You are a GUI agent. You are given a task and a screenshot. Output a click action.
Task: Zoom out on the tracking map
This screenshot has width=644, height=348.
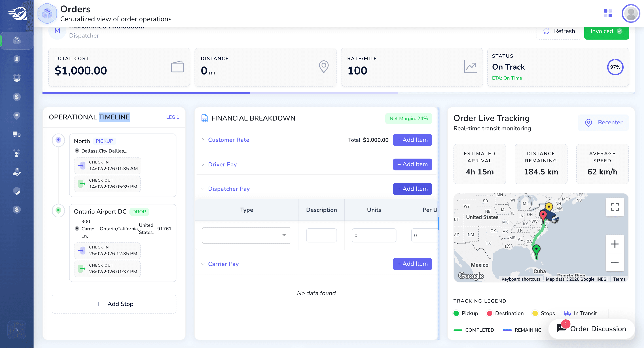615,262
